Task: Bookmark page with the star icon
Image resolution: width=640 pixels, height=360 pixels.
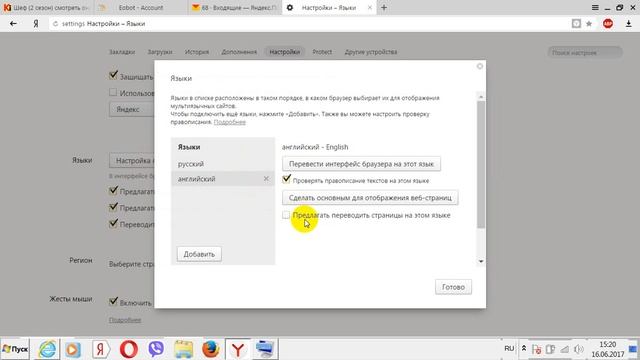Action: click(x=589, y=24)
